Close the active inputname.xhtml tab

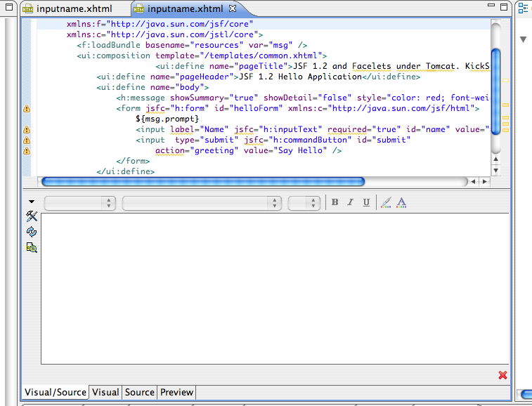[x=233, y=8]
